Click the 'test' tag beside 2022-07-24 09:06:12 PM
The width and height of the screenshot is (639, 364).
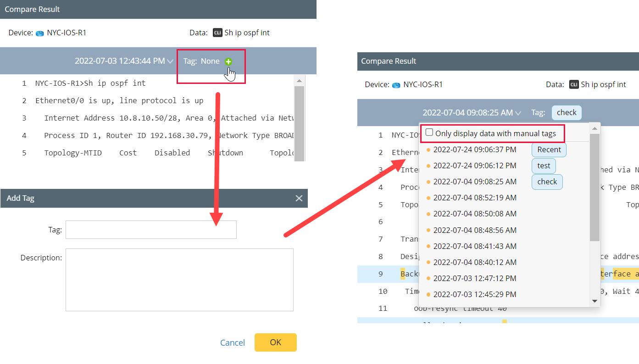544,165
